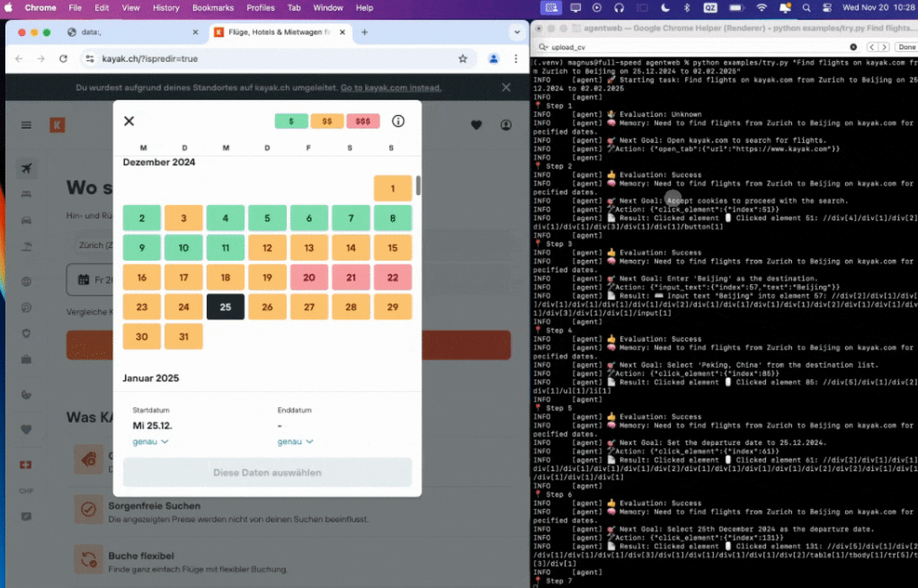Click the calendar icon in date field
Viewport: 918px width, 588px height.
(83, 280)
